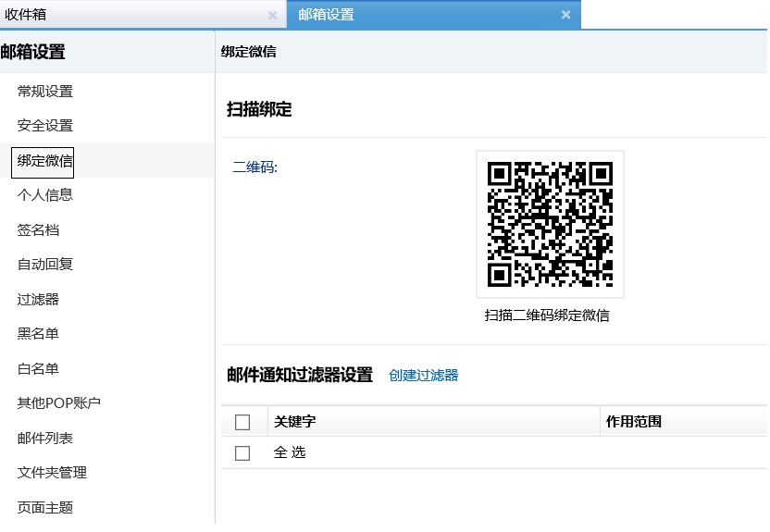Click the WeChat binding QR code image

coord(550,224)
